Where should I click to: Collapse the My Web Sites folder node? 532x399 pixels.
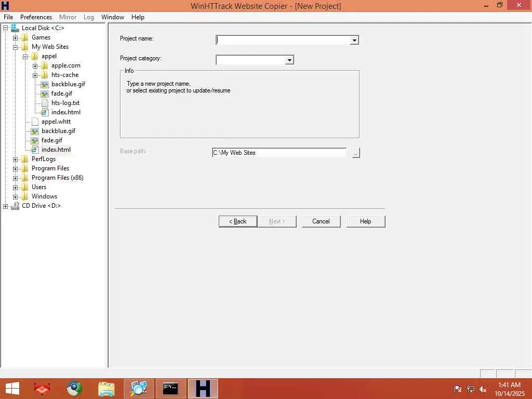coord(15,47)
